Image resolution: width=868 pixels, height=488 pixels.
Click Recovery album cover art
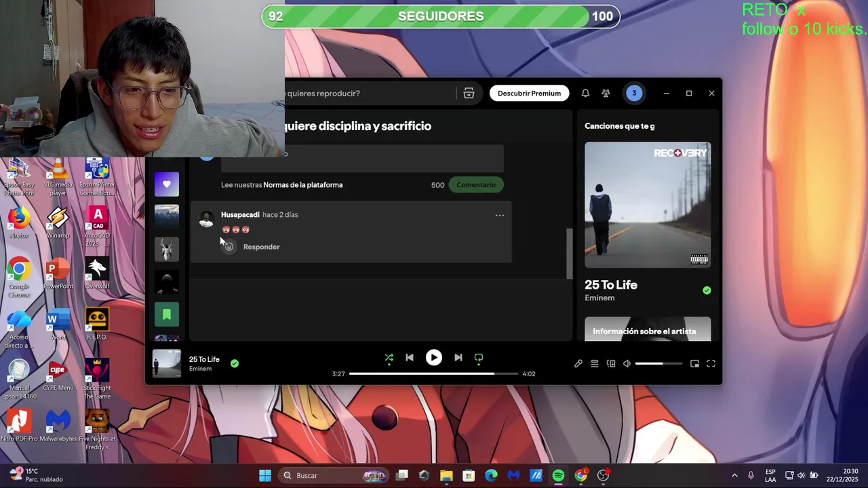tap(648, 205)
